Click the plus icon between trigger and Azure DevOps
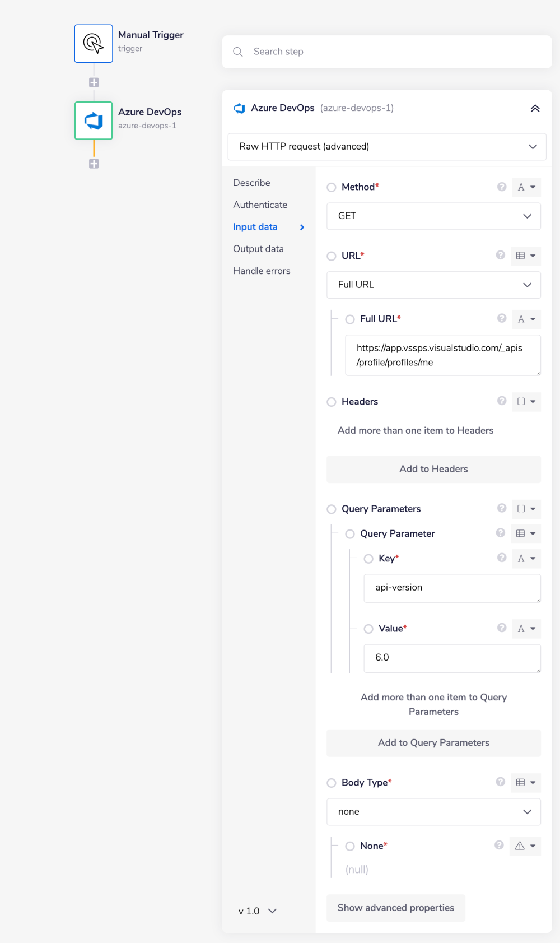Screen dimensions: 560x943 [94, 82]
